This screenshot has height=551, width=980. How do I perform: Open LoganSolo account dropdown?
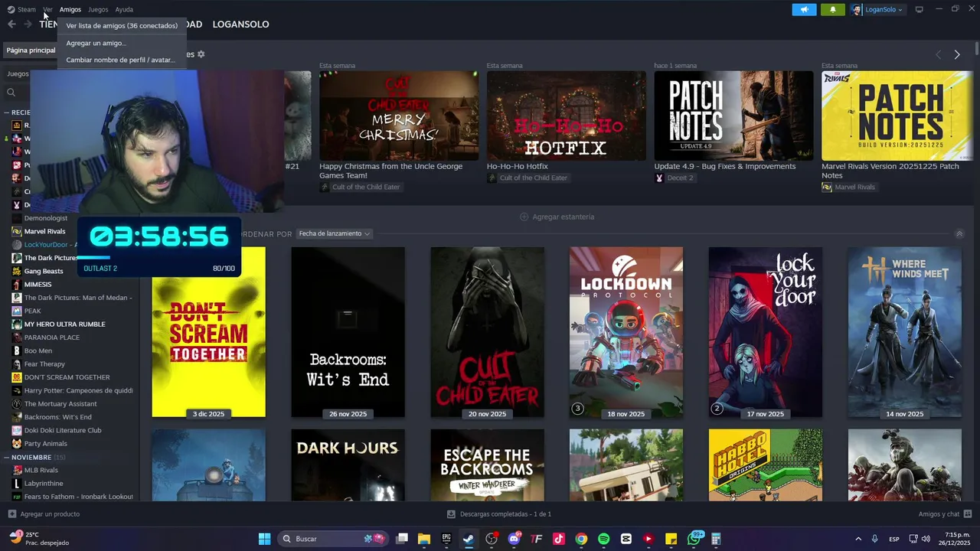[x=877, y=9]
